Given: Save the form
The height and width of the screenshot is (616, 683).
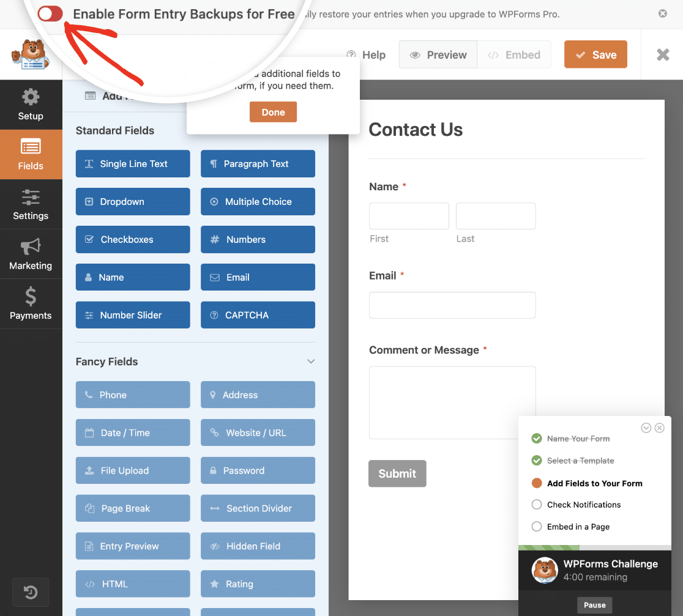Looking at the screenshot, I should coord(595,54).
